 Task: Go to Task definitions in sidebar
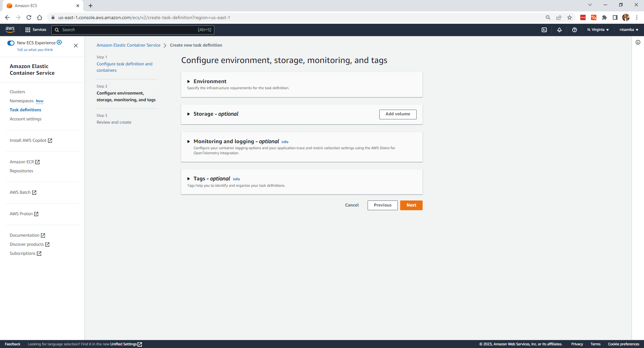pyautogui.click(x=25, y=110)
